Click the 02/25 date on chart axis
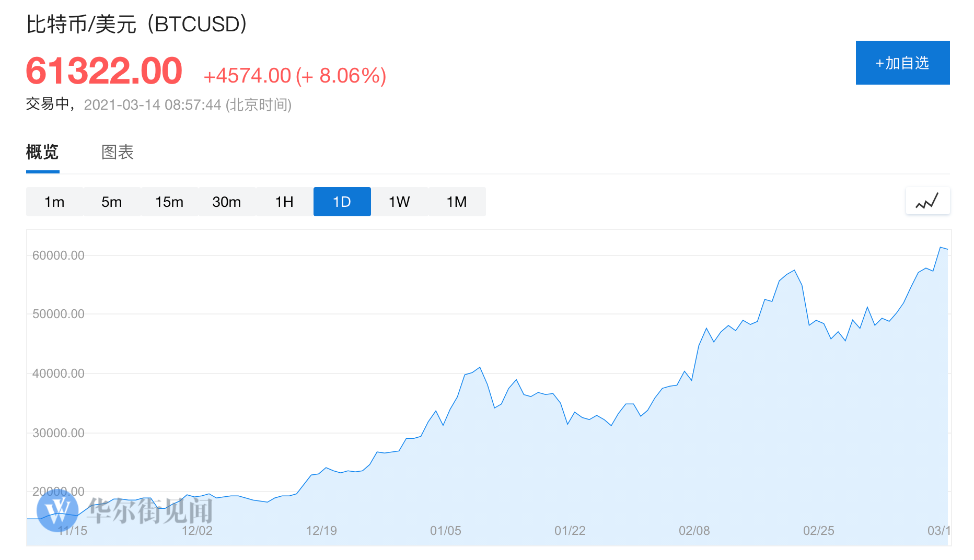974x560 pixels. coord(818,531)
